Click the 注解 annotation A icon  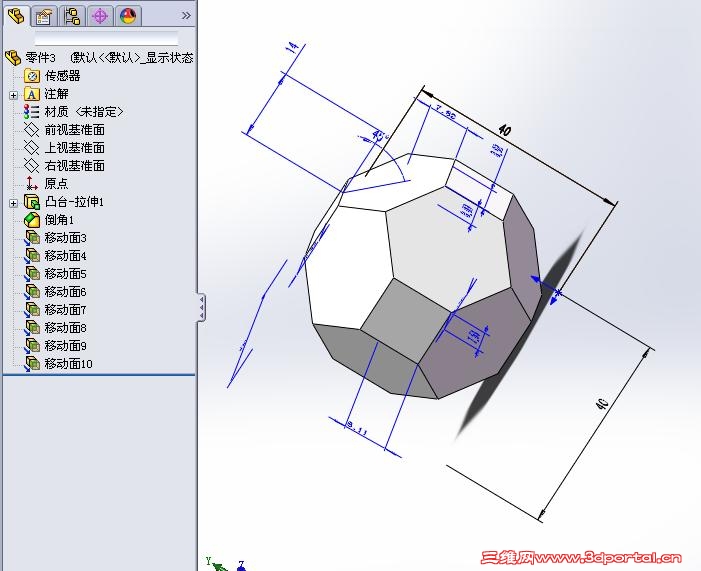click(x=32, y=94)
